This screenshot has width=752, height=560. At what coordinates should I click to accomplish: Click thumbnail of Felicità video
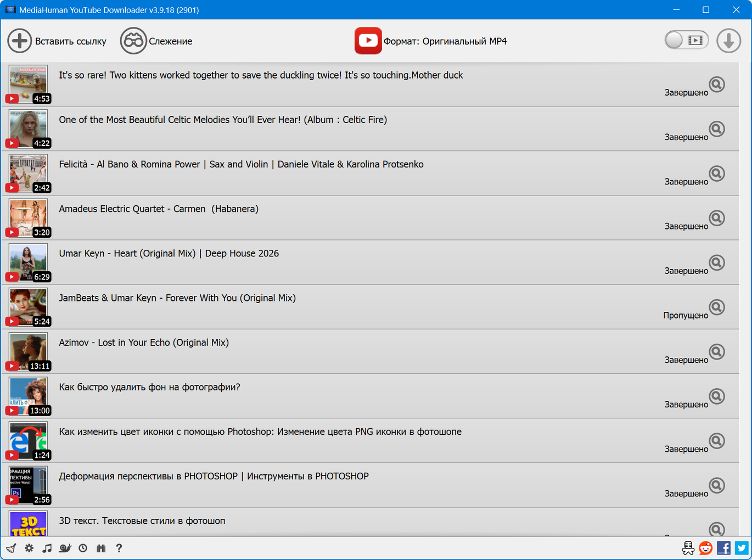coord(29,173)
